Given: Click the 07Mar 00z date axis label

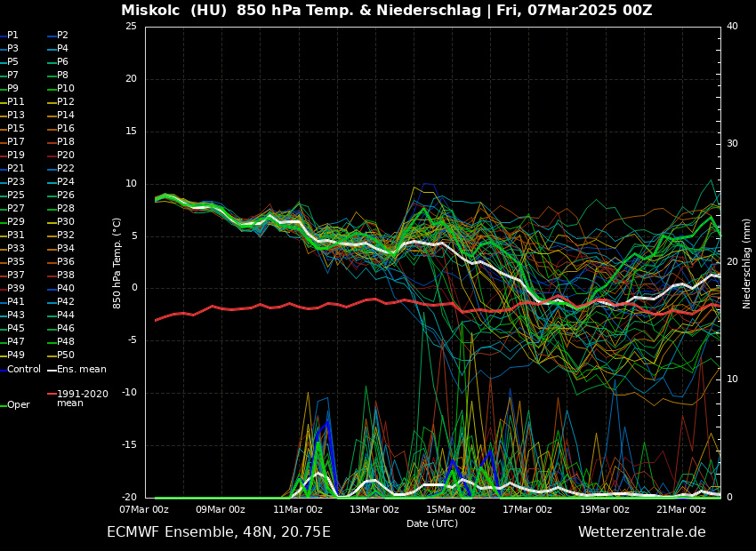Looking at the screenshot, I should click(144, 509).
